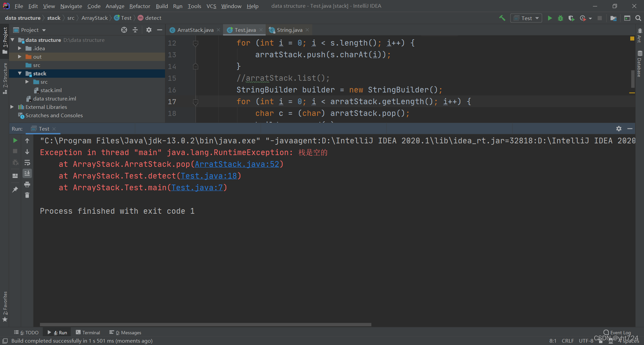Run with coverage shield icon
This screenshot has height=345, width=644.
tap(571, 18)
